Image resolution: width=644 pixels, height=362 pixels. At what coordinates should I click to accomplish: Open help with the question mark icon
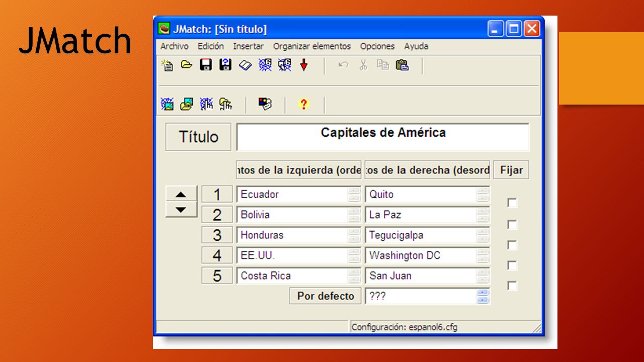pos(303,104)
